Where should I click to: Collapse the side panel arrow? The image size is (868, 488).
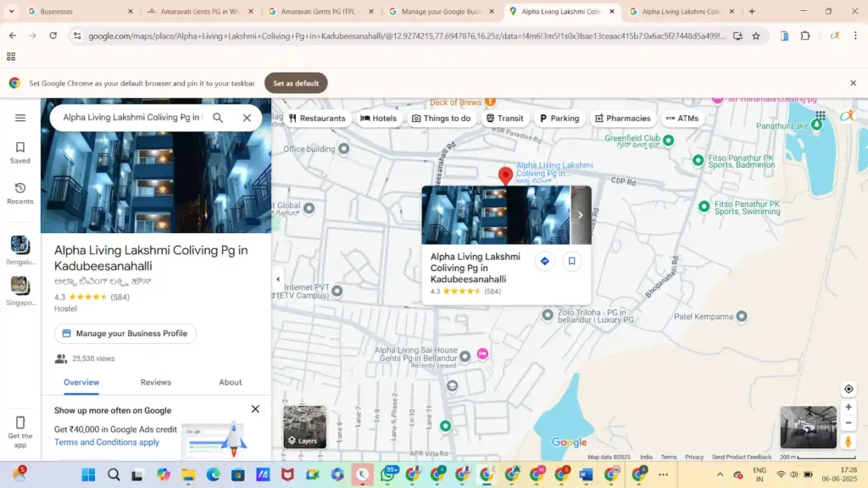tap(277, 279)
